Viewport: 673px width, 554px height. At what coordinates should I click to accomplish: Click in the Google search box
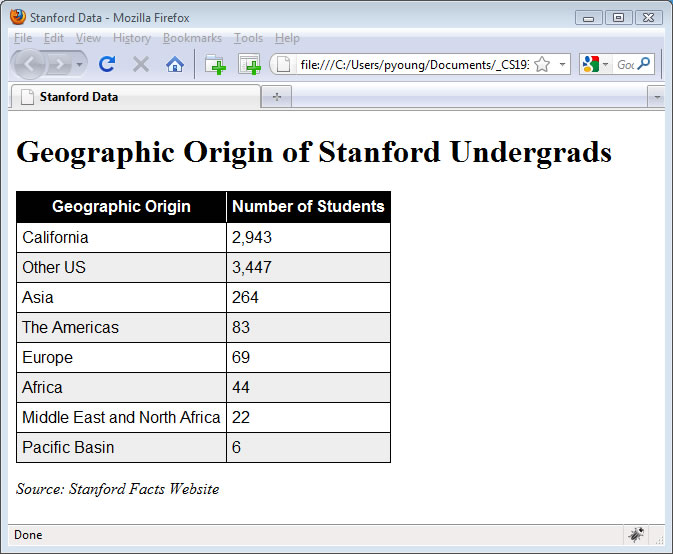(625, 65)
